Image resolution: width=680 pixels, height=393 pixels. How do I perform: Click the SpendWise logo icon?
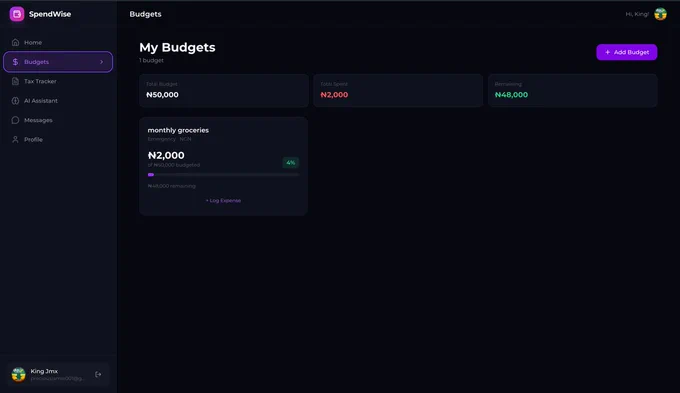(x=17, y=14)
